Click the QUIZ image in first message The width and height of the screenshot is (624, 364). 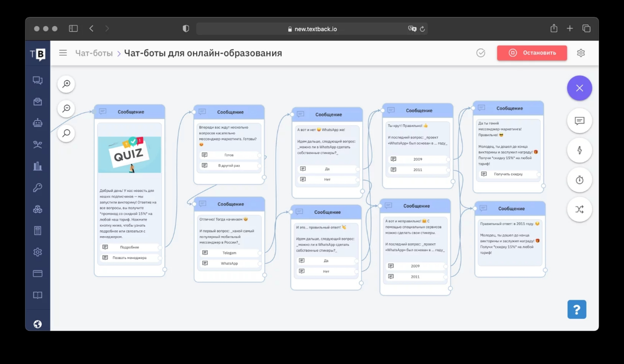tap(130, 154)
